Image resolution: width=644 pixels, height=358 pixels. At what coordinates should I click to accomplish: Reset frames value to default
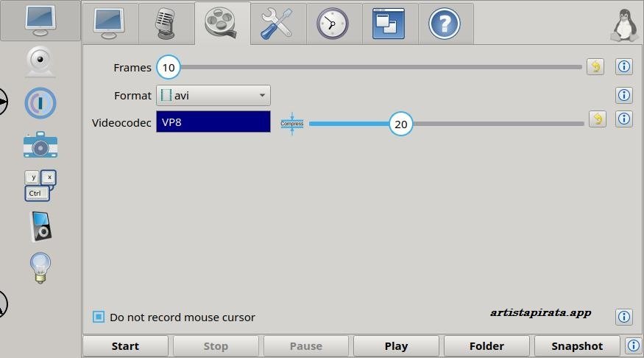(x=595, y=67)
